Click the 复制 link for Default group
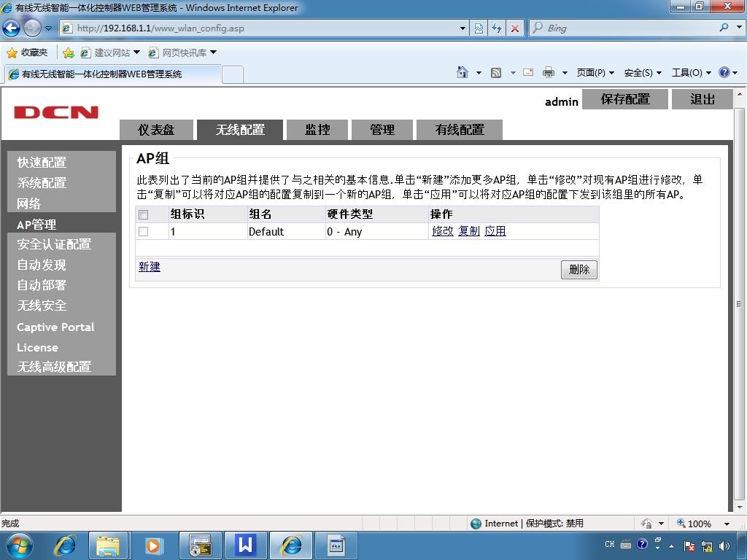747x560 pixels. [x=469, y=231]
